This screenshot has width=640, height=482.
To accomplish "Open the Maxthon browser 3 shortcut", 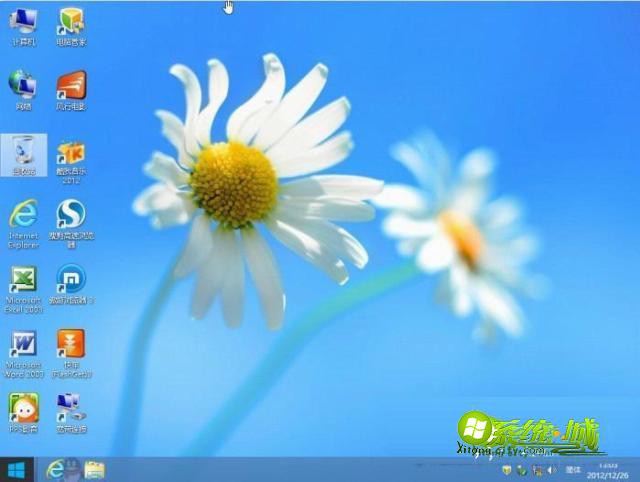I will click(x=71, y=284).
